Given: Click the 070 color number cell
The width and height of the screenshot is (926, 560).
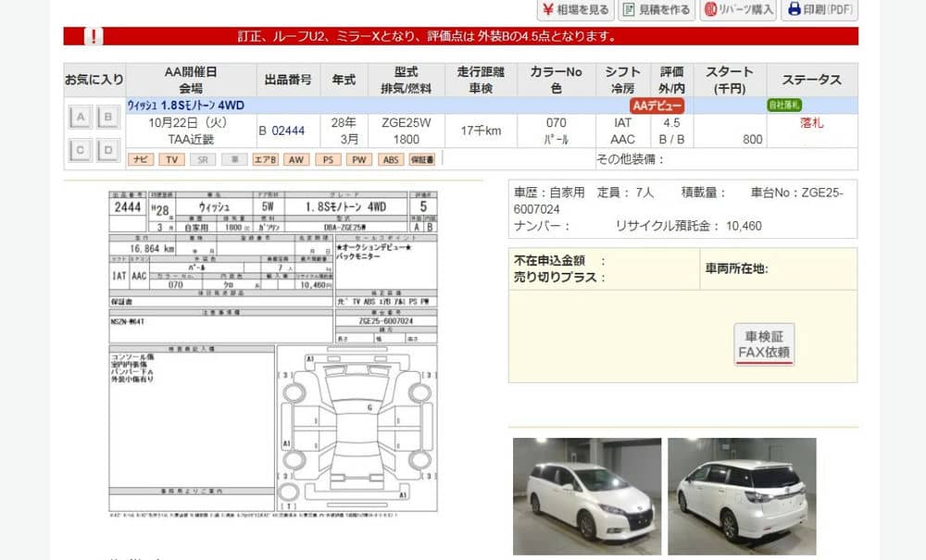Looking at the screenshot, I should [x=556, y=123].
